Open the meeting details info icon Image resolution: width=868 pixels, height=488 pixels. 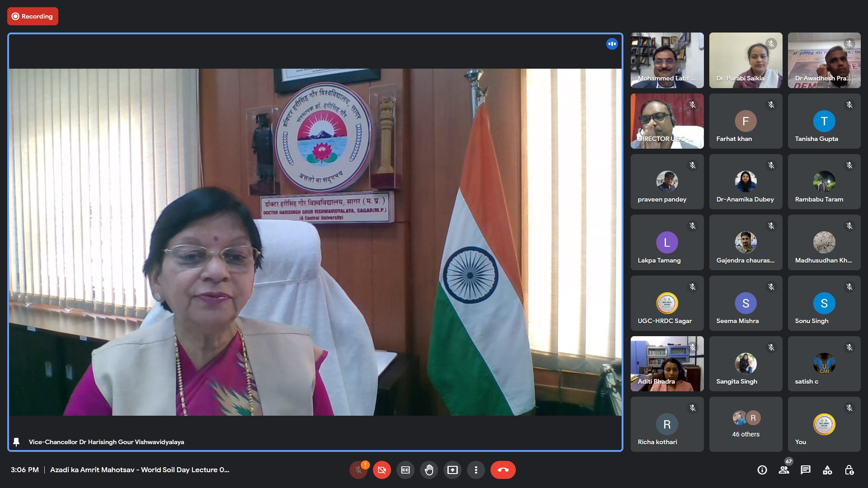tap(762, 470)
